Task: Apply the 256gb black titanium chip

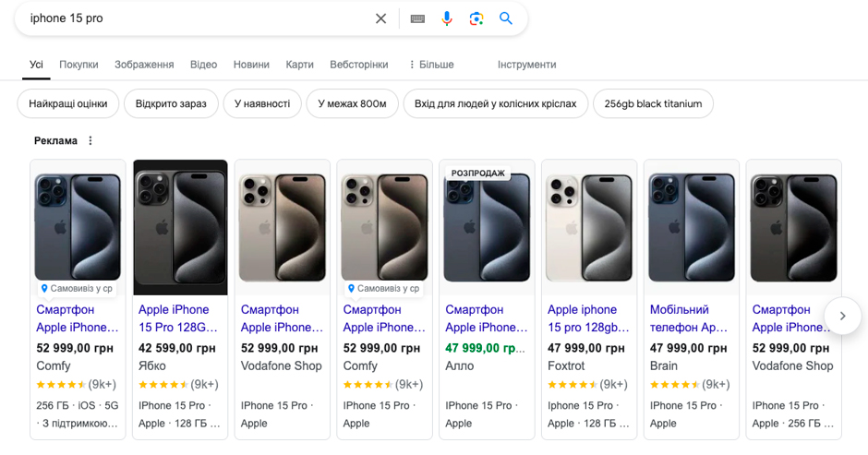Action: (653, 103)
